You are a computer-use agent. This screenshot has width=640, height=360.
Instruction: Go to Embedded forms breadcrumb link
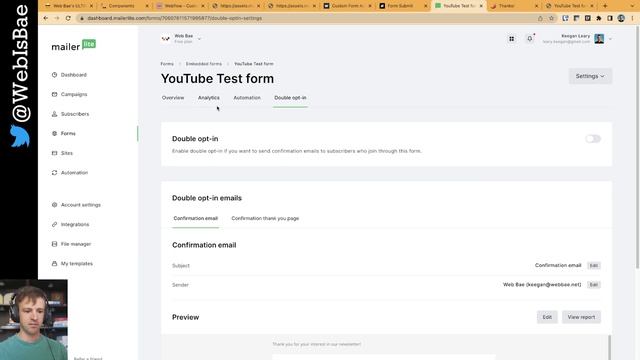204,64
